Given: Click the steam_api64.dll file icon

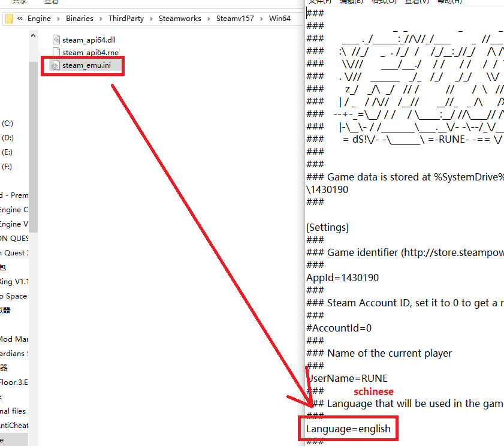Looking at the screenshot, I should click(56, 40).
